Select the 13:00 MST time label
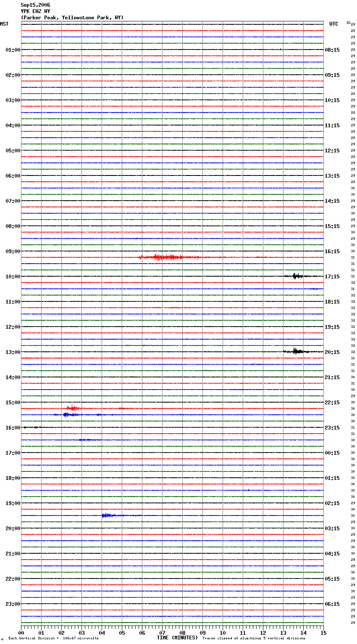 [13, 352]
